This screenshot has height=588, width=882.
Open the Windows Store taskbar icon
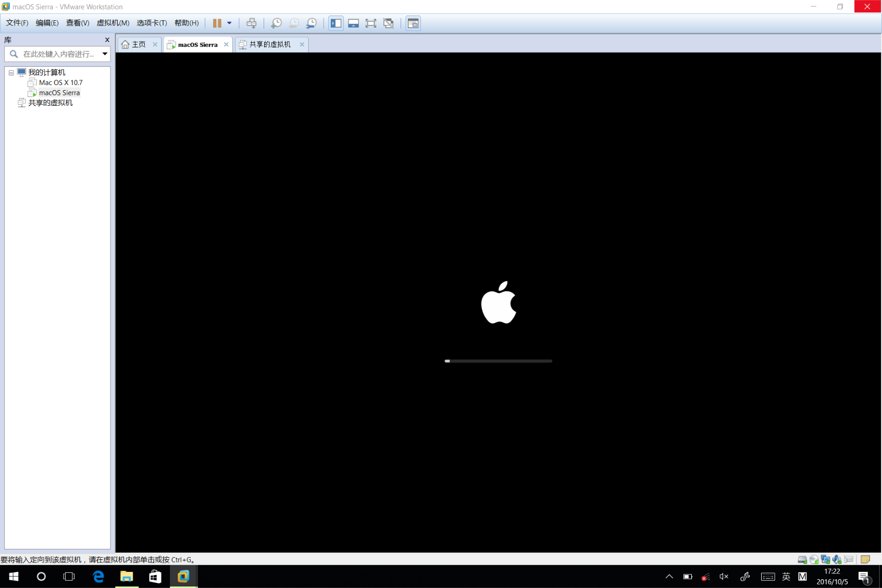(x=155, y=577)
